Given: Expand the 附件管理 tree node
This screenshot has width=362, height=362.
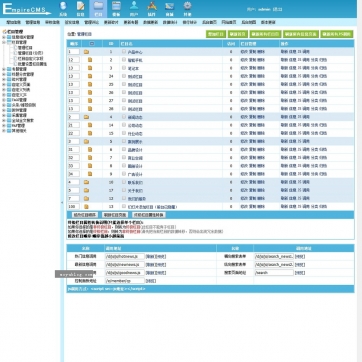Looking at the screenshot, I should pyautogui.click(x=4, y=110).
